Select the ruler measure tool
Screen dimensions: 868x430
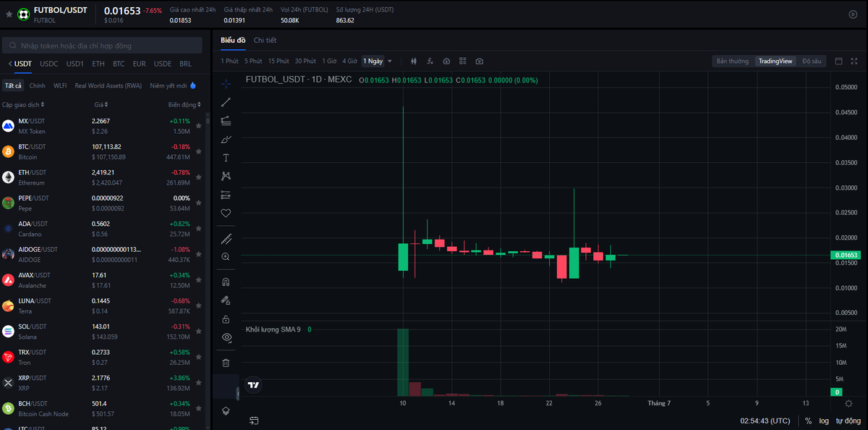(x=226, y=239)
